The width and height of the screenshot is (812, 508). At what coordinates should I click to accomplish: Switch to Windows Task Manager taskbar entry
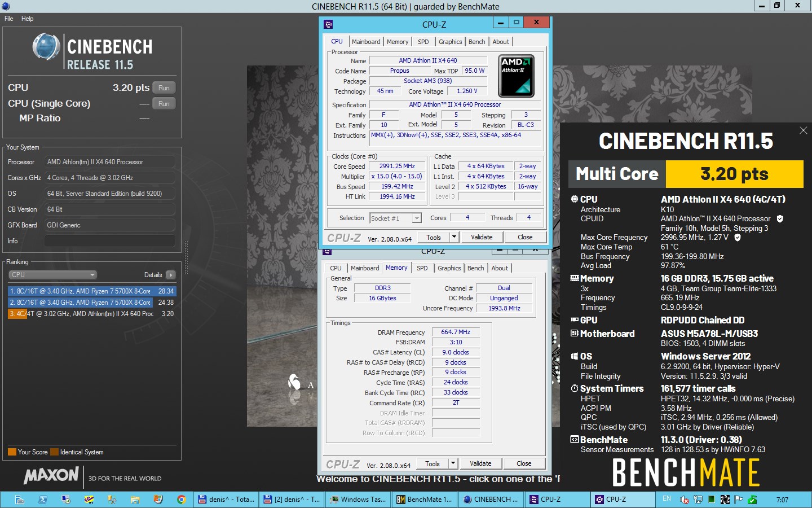tap(358, 500)
